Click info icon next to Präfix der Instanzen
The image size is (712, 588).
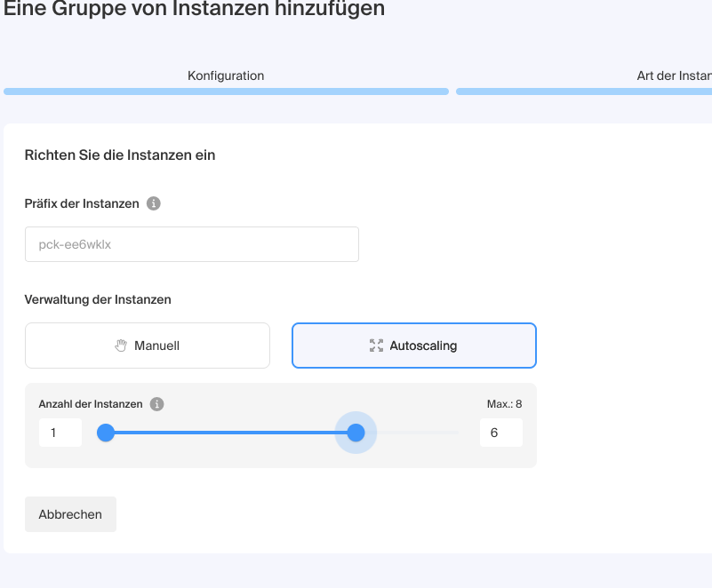tap(153, 203)
